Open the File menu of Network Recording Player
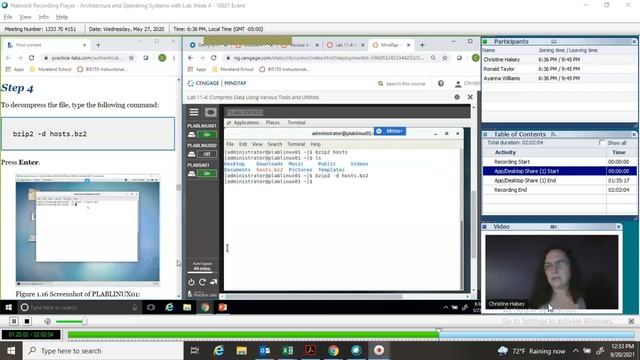The height and width of the screenshot is (360, 640). (8, 17)
